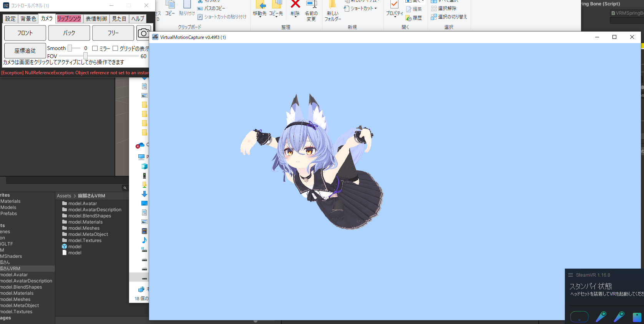Switch to the 見た目 tab
The image size is (644, 324).
click(x=119, y=18)
